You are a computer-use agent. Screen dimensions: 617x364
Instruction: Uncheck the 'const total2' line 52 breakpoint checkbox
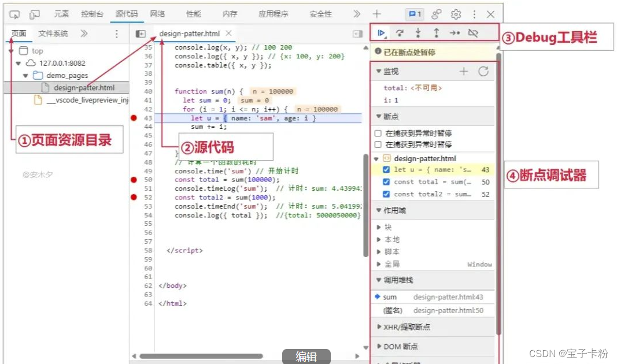click(x=386, y=194)
